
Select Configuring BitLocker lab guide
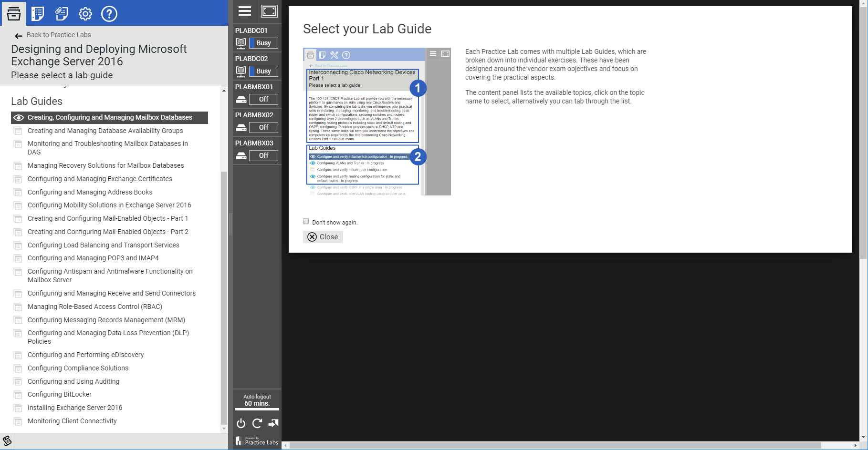[x=60, y=394]
